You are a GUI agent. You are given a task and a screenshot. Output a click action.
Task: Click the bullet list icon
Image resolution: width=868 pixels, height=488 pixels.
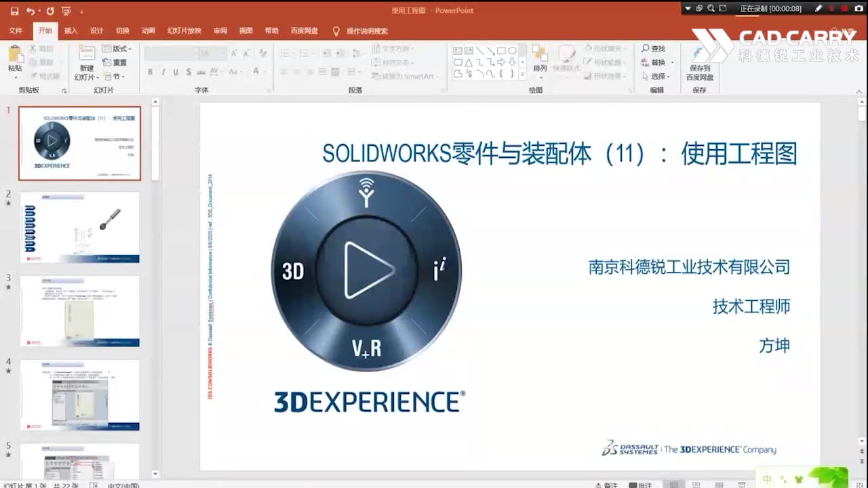point(283,53)
